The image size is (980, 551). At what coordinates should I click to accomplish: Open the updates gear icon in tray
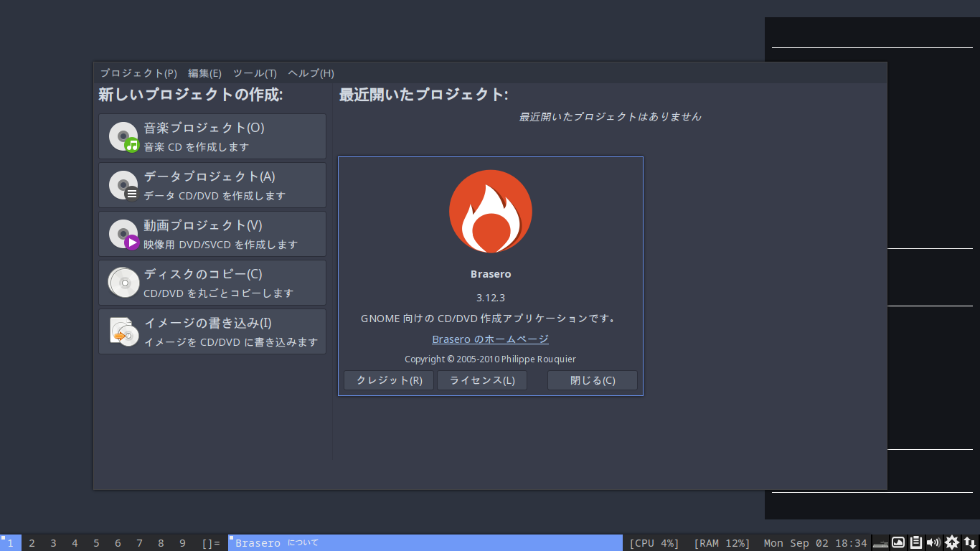click(x=951, y=542)
